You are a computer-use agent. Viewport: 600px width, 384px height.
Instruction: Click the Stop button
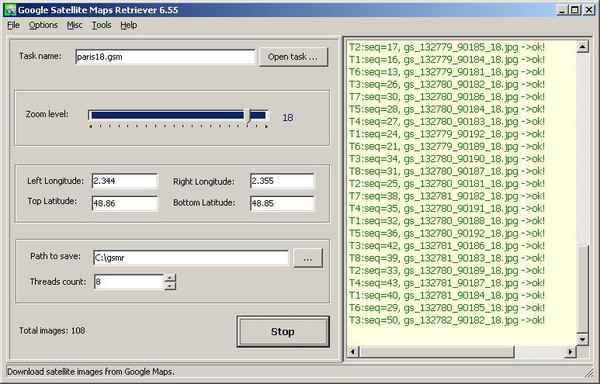(x=283, y=332)
